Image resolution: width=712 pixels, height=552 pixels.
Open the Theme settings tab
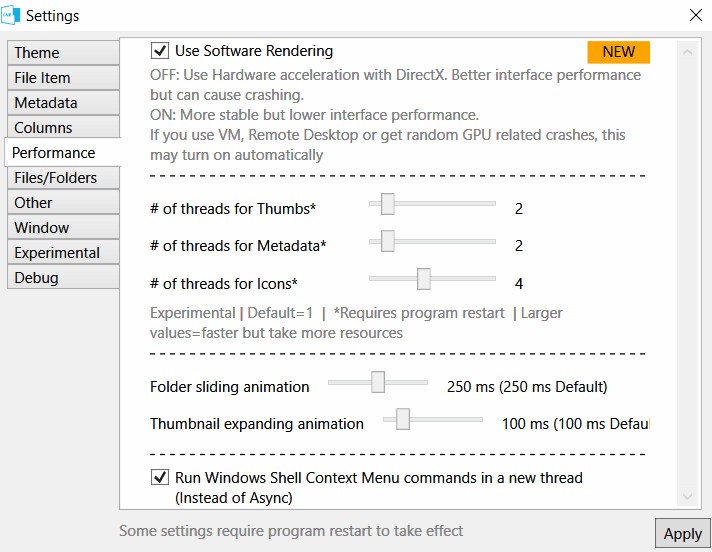(x=64, y=53)
